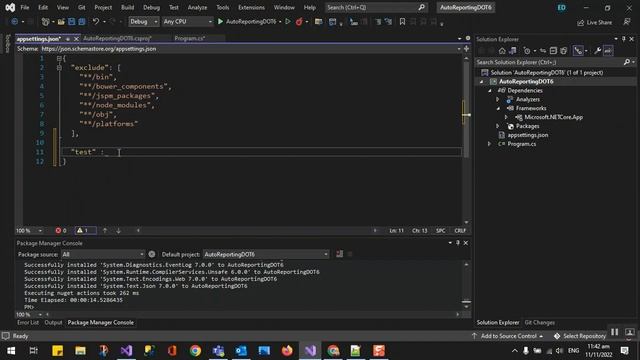640x360 pixels.
Task: Collapse the Dependencies node
Action: pos(490,91)
